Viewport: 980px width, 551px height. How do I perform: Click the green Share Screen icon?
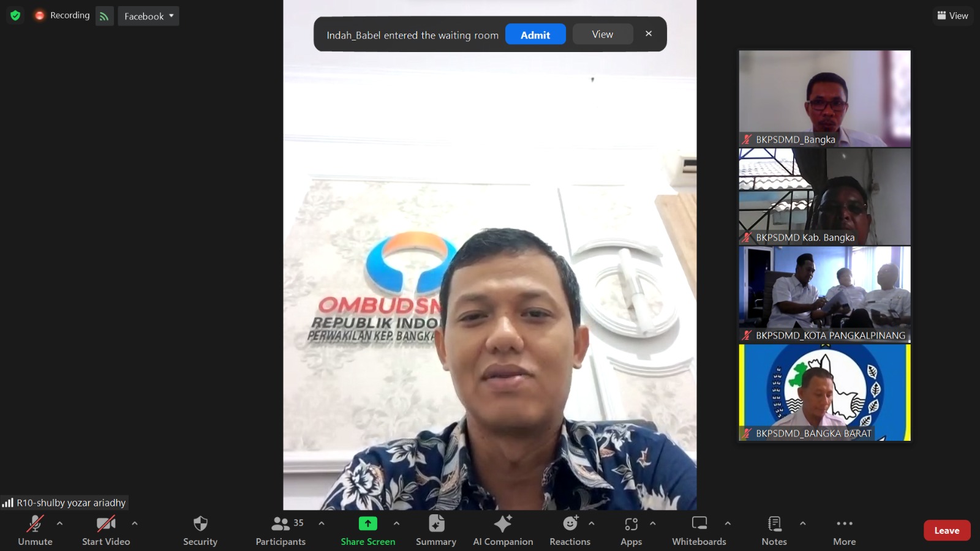pos(367,523)
